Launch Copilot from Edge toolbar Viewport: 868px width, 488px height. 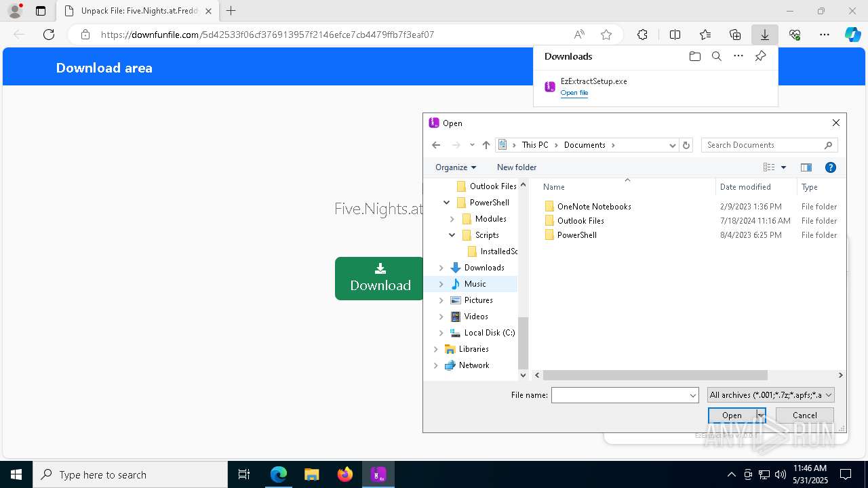(x=852, y=35)
